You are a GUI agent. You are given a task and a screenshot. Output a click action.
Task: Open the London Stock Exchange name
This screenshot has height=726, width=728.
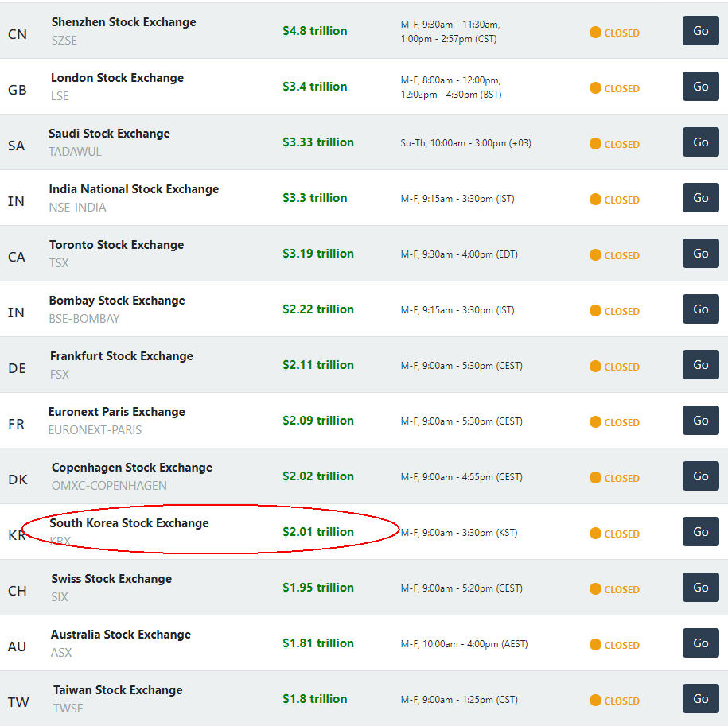coord(117,78)
